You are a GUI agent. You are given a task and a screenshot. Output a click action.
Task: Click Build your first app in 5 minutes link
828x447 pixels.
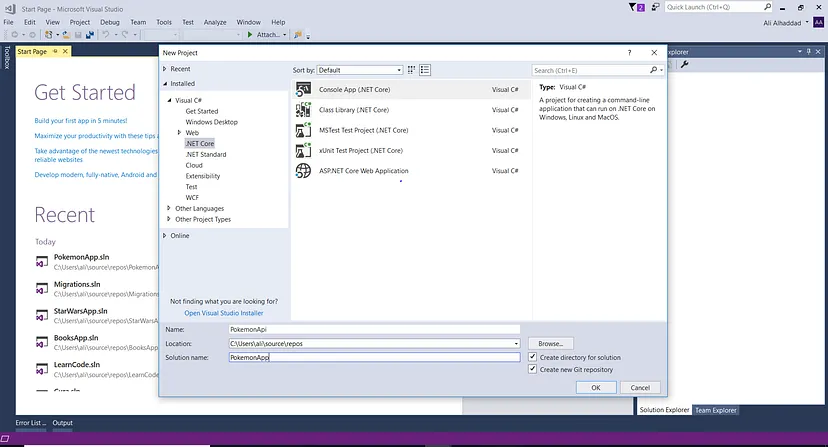[x=81, y=120]
